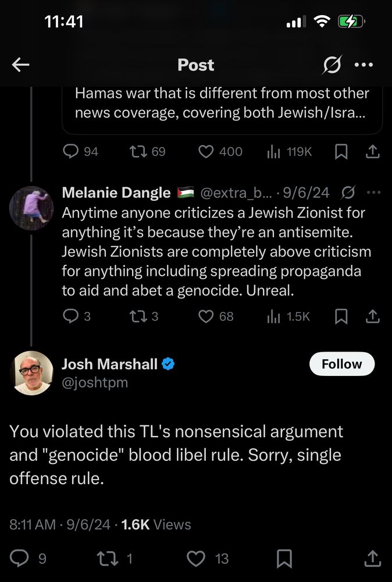The height and width of the screenshot is (582, 392).
Task: View Josh Marshall's profile picture
Action: pyautogui.click(x=31, y=372)
